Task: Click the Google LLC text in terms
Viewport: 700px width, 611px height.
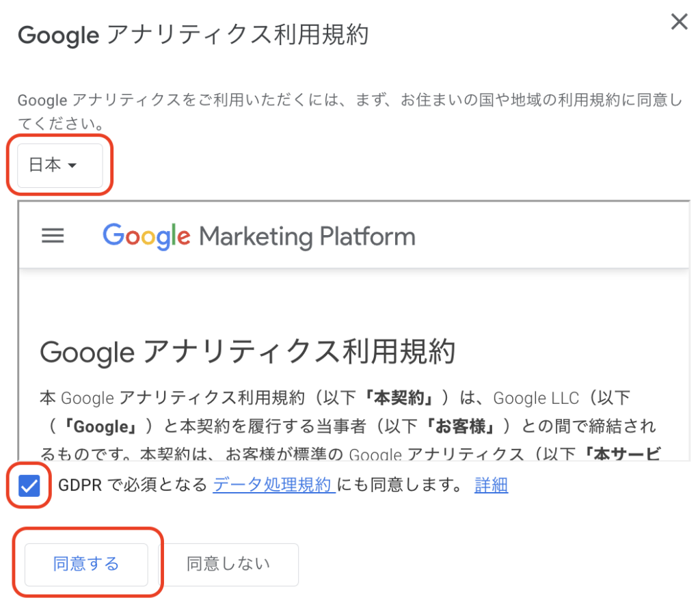Action: (536, 398)
